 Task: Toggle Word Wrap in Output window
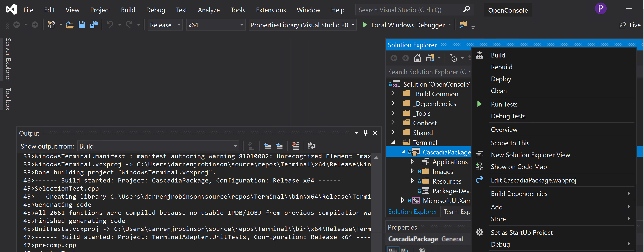click(311, 146)
